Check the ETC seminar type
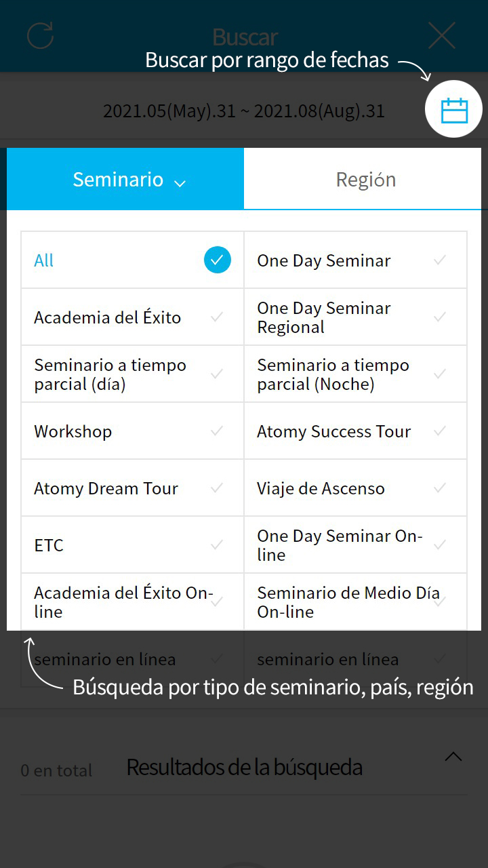Screen dimensions: 488x868 (132, 545)
